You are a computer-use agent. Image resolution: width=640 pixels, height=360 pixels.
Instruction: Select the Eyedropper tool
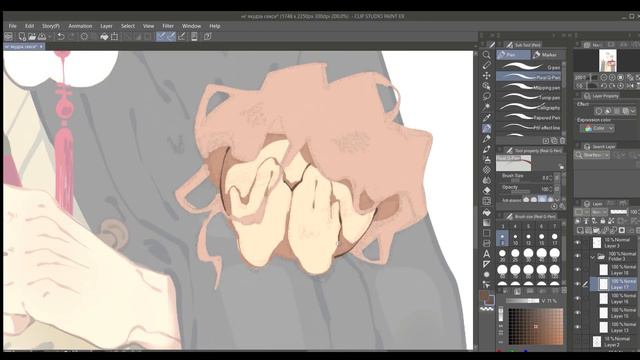click(487, 118)
